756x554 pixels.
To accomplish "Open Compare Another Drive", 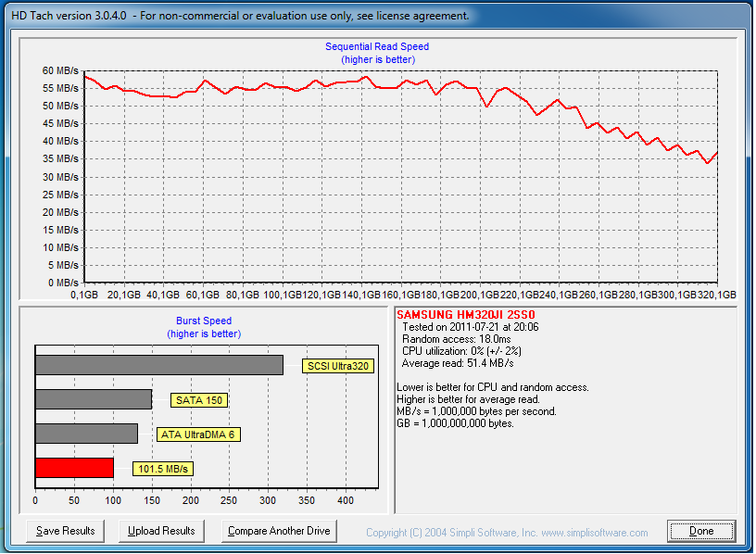I will click(279, 531).
